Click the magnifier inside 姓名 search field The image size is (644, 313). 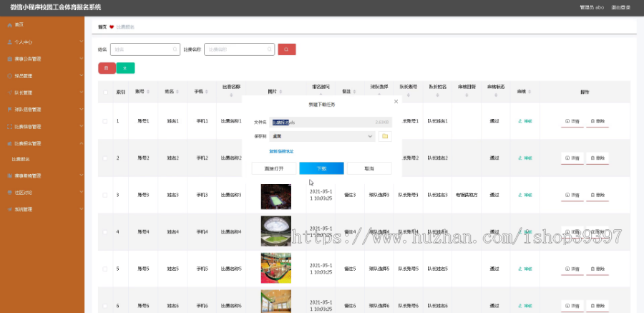point(175,49)
